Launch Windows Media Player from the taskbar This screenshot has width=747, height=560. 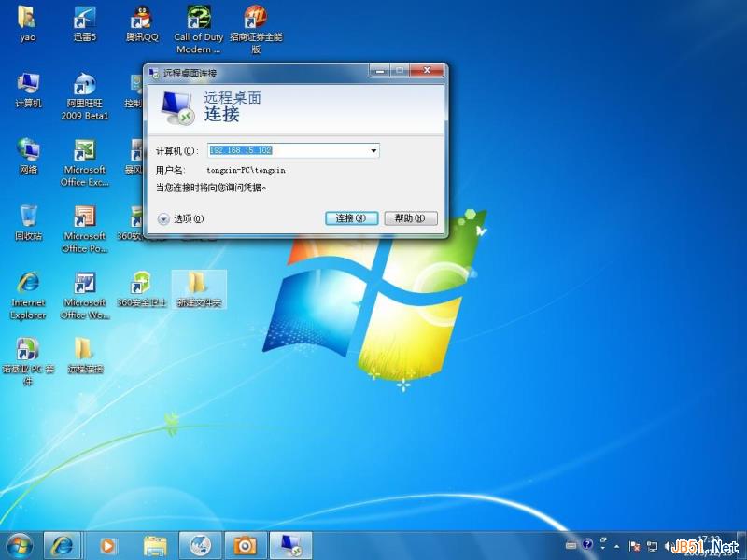point(107,544)
